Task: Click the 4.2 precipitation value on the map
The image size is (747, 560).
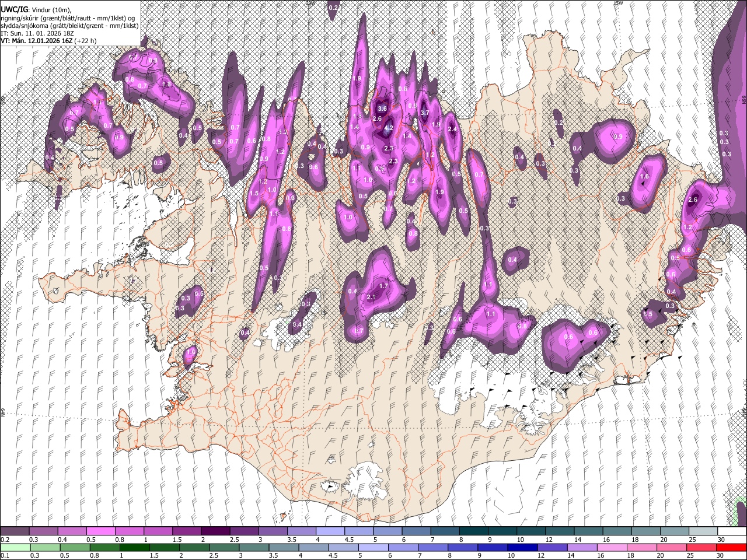Action: 389,128
